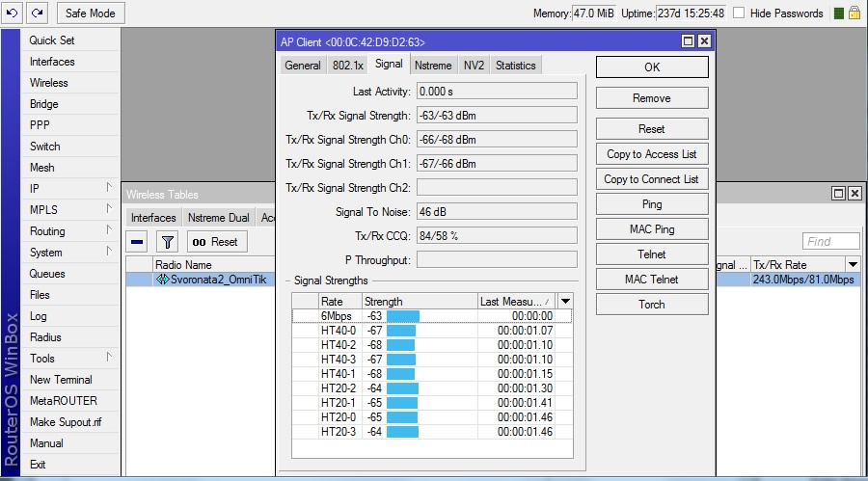Click the Signal To Noise field
This screenshot has width=868, height=481.
[497, 211]
